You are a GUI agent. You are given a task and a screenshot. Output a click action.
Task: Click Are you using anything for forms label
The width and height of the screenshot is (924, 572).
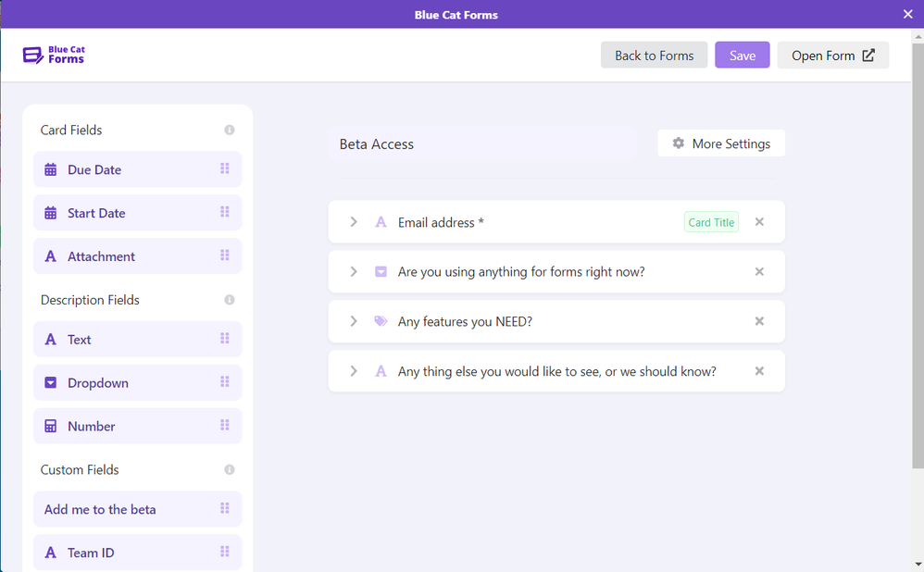521,272
